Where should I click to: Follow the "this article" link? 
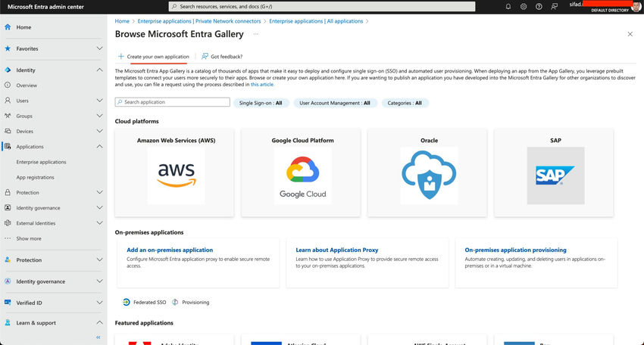point(262,85)
